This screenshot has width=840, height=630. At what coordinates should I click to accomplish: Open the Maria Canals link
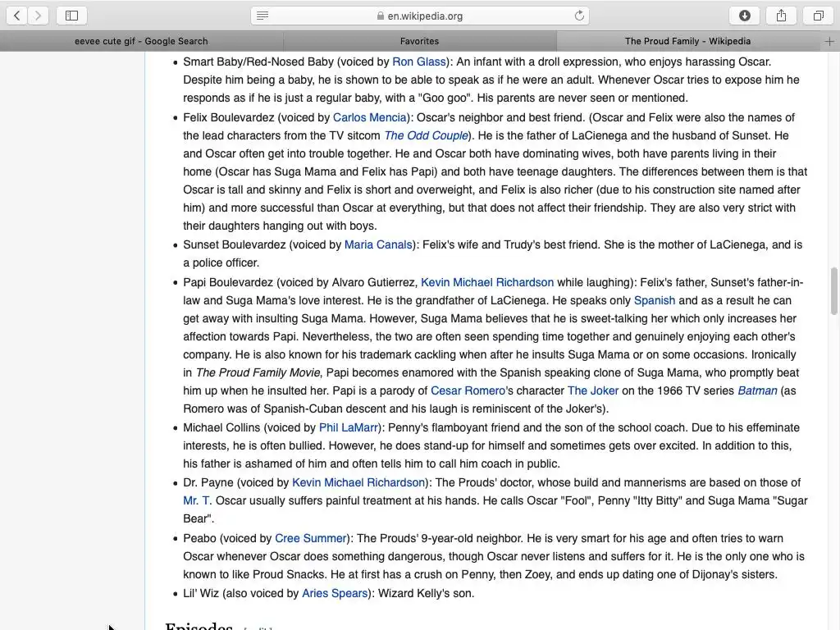click(x=378, y=244)
